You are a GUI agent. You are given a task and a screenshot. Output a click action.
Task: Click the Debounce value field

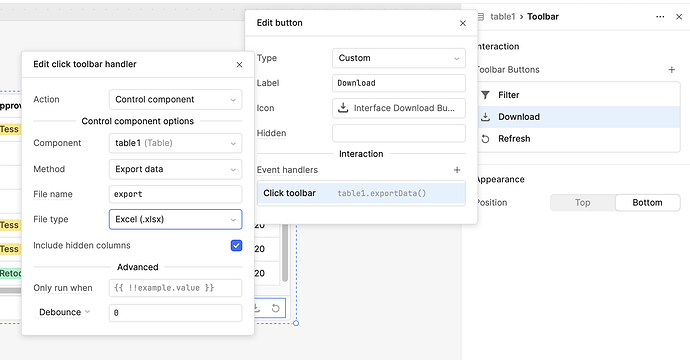176,313
